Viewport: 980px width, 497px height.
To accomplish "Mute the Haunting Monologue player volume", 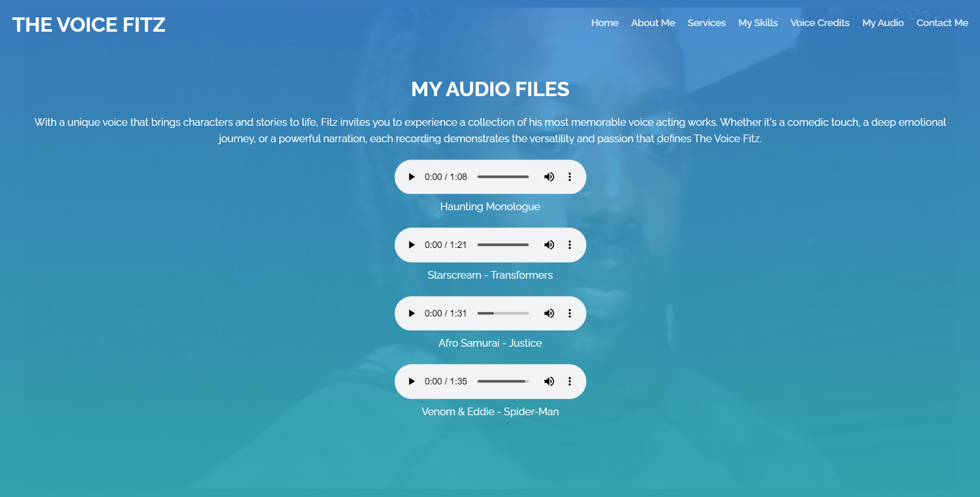I will tap(549, 177).
